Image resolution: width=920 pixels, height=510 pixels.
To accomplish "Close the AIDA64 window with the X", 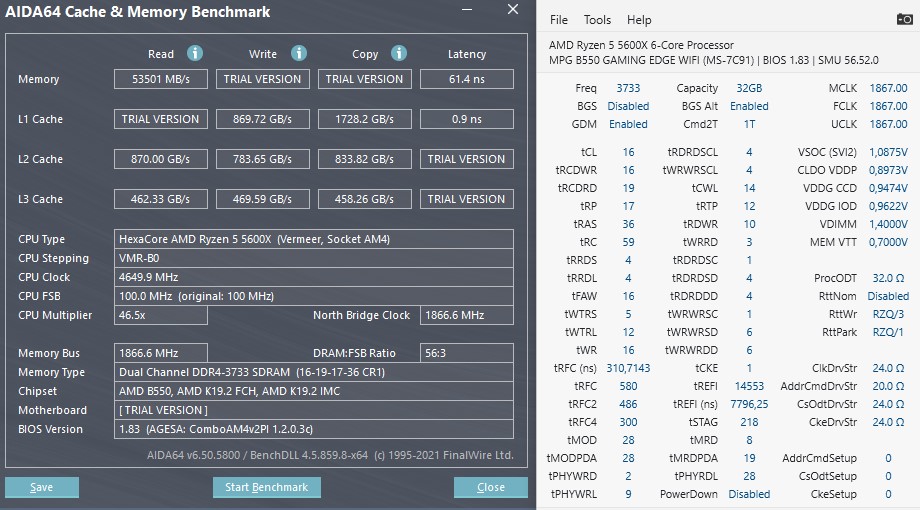I will (513, 9).
